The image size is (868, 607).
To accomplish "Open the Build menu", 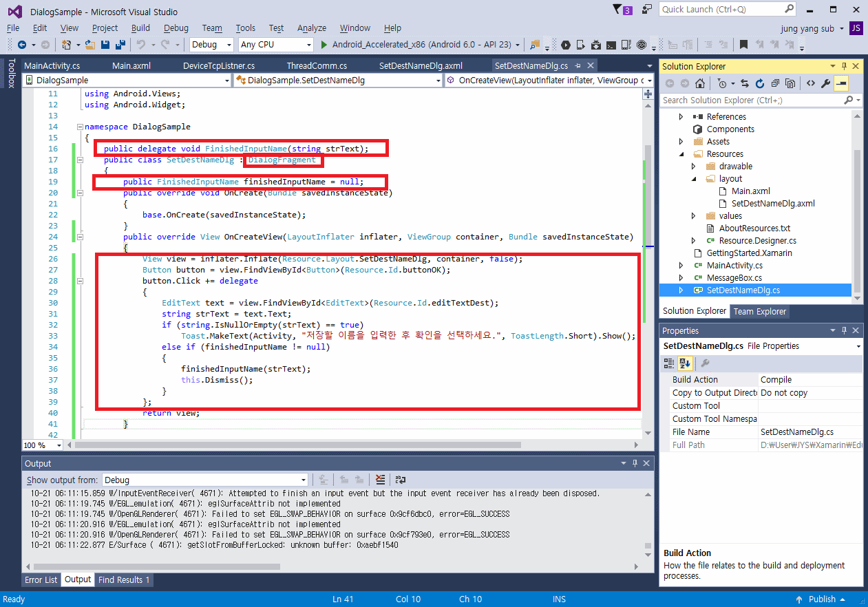I will point(140,28).
